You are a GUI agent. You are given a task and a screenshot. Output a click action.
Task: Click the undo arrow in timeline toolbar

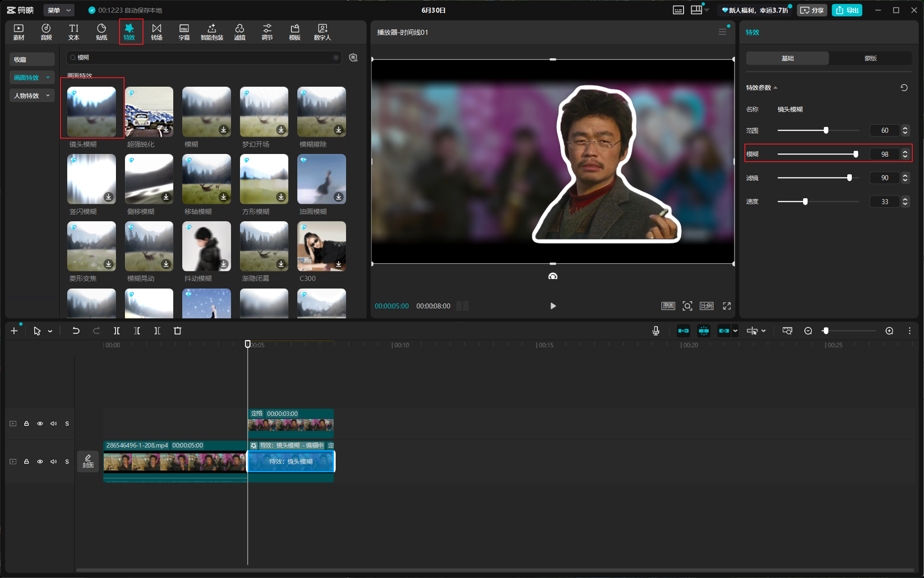click(x=76, y=331)
